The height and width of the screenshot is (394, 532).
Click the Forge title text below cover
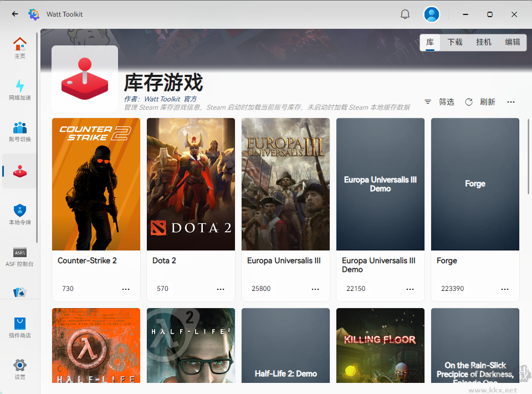[447, 260]
